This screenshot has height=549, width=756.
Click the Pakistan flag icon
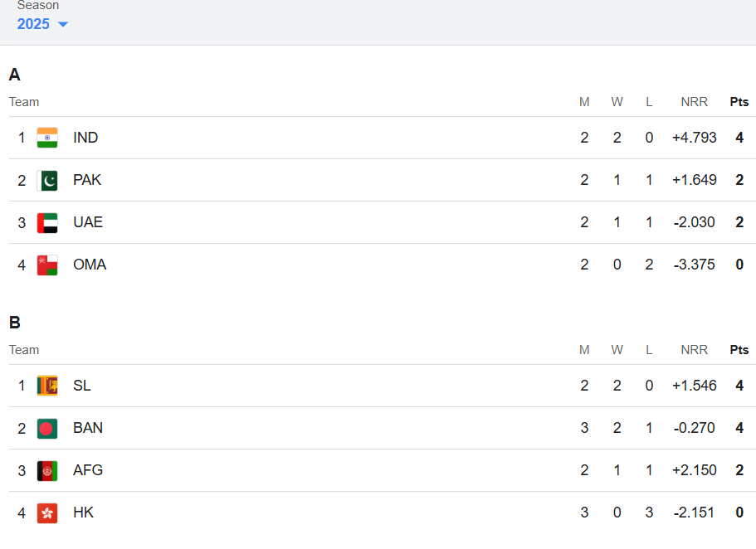coord(47,179)
